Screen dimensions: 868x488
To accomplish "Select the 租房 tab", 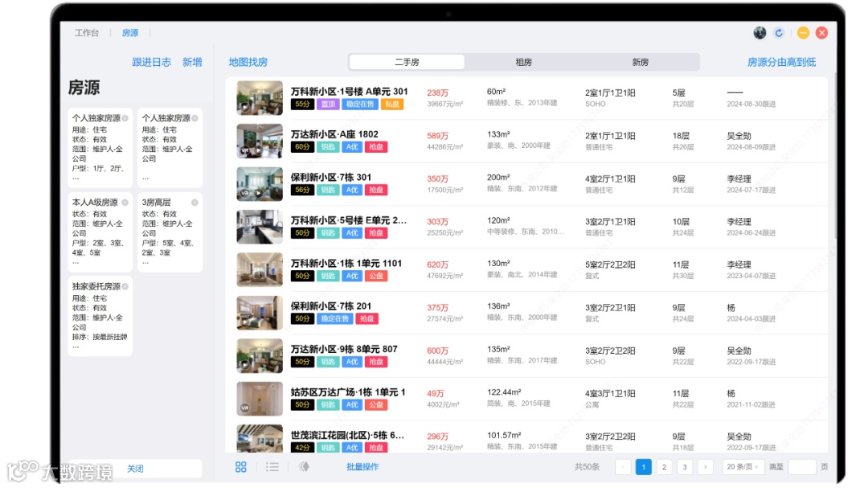I will coord(524,62).
